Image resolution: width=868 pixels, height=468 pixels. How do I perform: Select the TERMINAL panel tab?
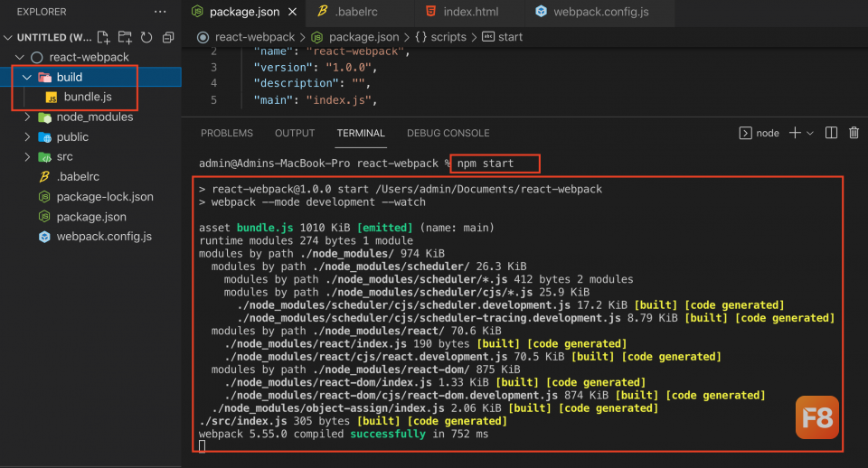click(x=361, y=134)
